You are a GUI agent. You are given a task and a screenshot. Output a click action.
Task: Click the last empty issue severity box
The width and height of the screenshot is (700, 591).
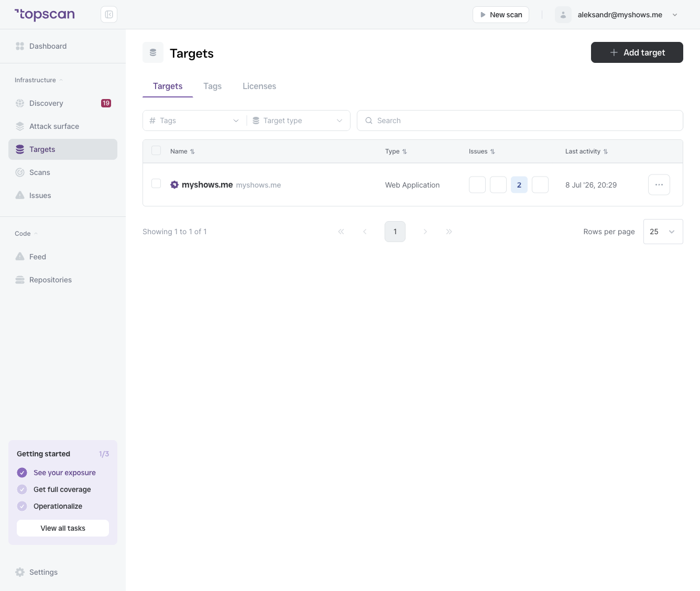540,184
